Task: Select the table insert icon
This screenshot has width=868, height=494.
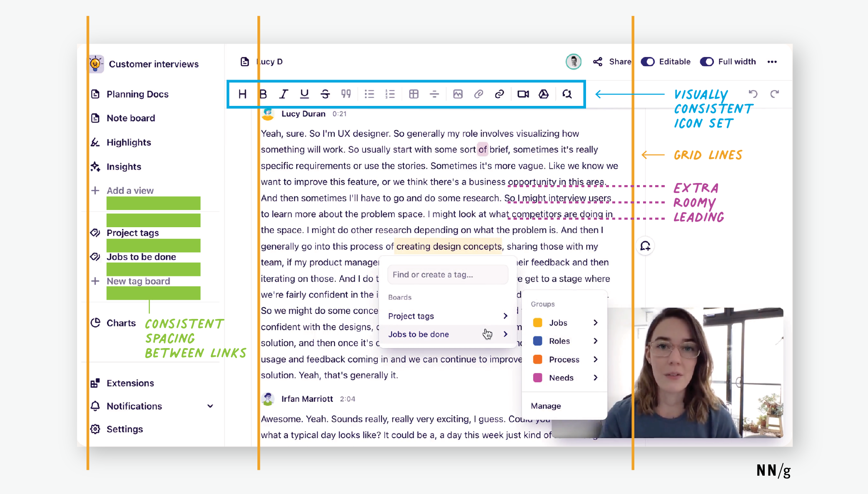Action: [413, 94]
